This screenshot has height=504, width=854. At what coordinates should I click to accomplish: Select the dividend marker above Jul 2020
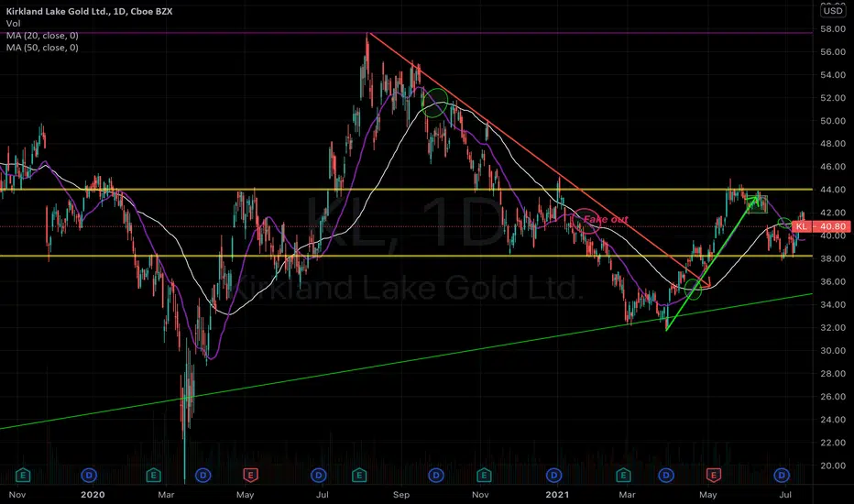click(x=319, y=476)
